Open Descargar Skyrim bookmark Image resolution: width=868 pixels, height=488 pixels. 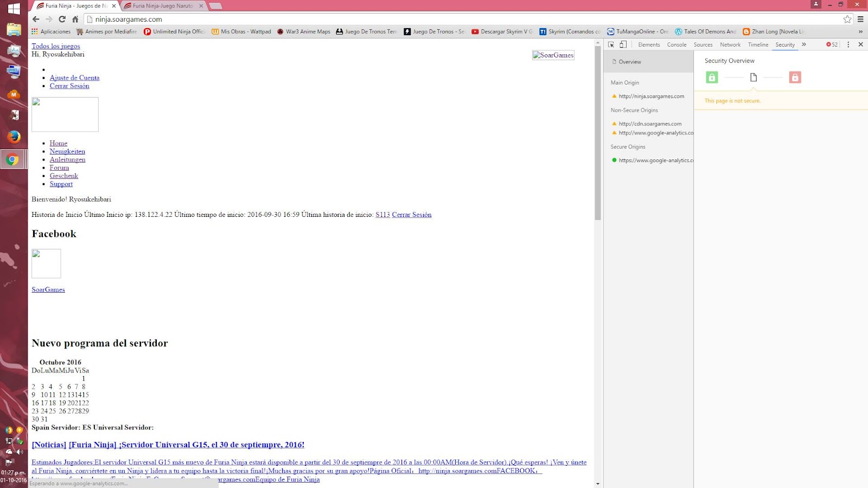[x=502, y=31]
